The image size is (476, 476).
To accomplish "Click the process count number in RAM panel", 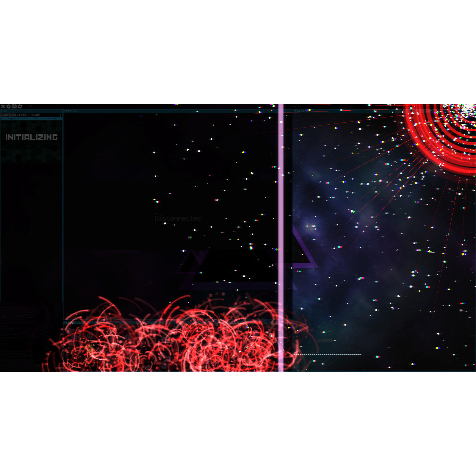I will coord(60,115).
